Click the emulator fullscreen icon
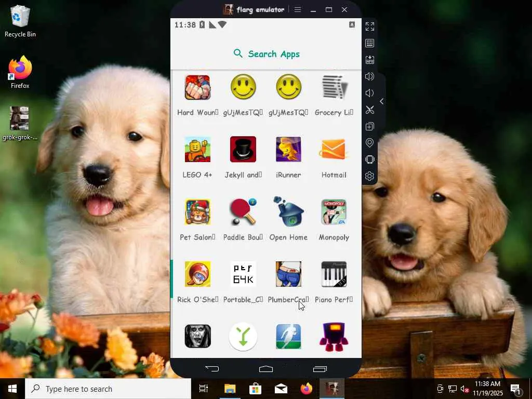This screenshot has height=399, width=532. coord(370,26)
